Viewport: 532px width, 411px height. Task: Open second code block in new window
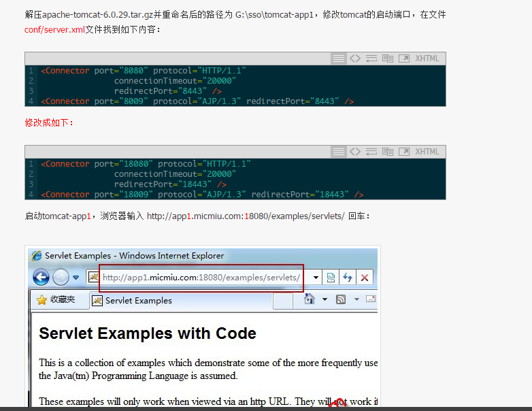(403, 152)
